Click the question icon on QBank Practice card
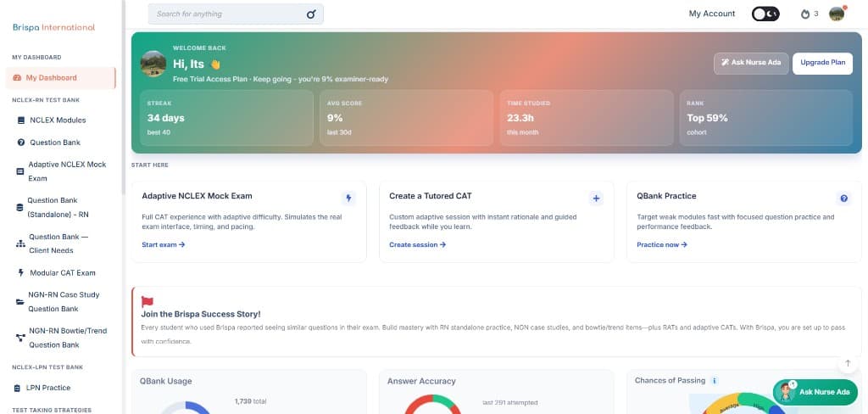 [x=843, y=199]
